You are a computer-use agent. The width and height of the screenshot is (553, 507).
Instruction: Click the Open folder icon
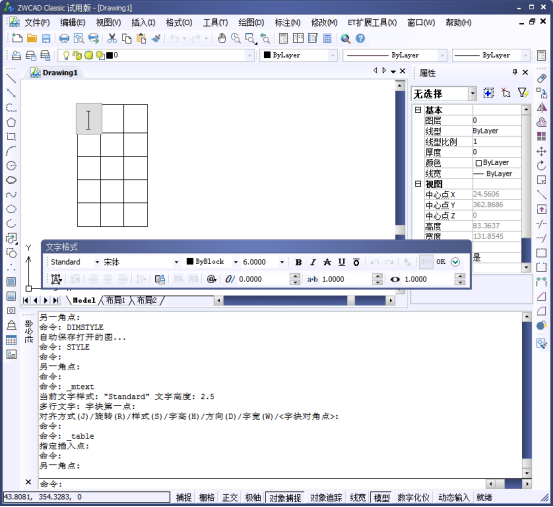pyautogui.click(x=32, y=38)
